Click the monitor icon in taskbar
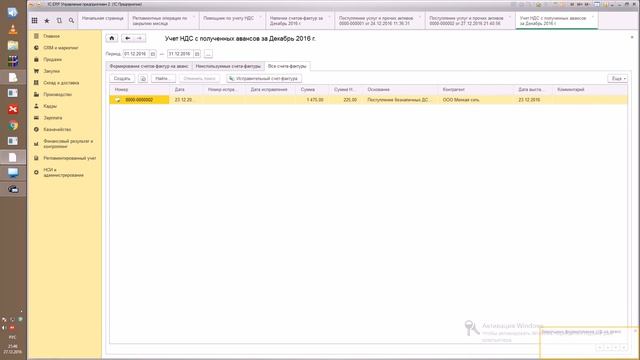 [x=13, y=173]
